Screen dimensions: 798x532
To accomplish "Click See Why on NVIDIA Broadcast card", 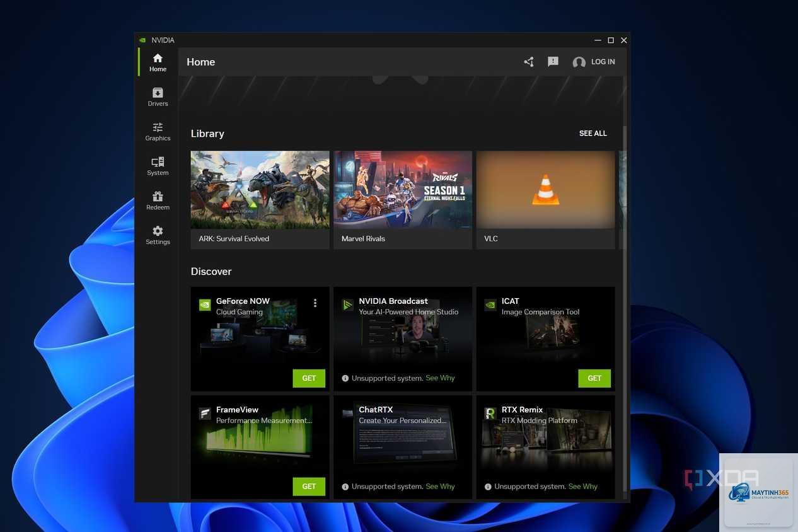I will tap(440, 378).
